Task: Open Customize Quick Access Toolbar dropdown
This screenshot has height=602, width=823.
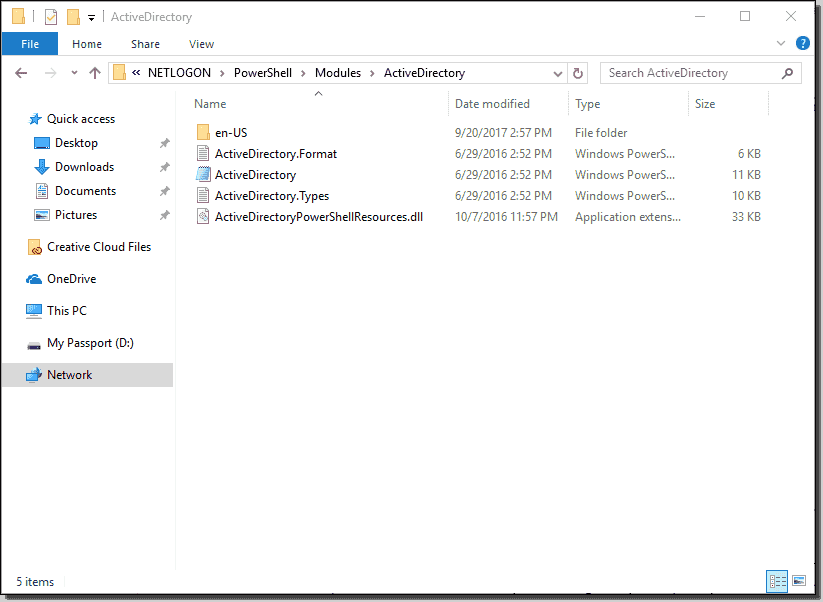Action: (x=91, y=17)
